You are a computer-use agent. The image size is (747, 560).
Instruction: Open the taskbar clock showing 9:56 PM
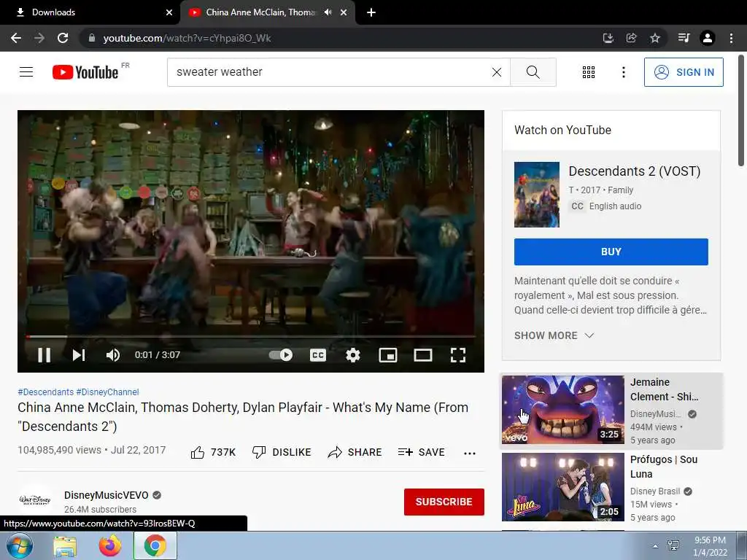(710, 546)
